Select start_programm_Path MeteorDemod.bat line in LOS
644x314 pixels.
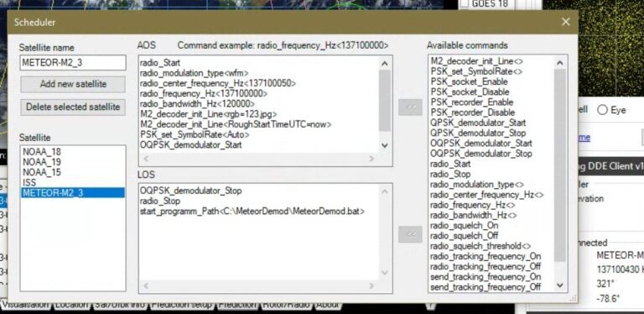click(x=252, y=212)
